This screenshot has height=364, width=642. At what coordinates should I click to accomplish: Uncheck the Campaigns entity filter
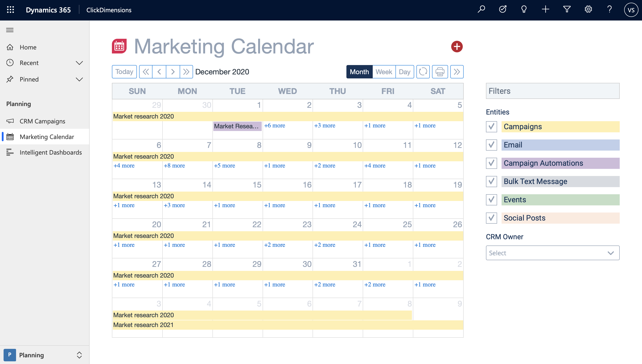491,127
